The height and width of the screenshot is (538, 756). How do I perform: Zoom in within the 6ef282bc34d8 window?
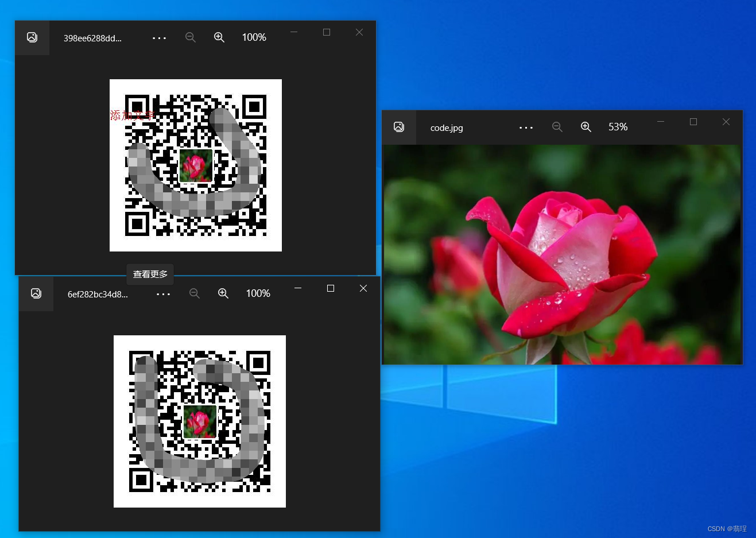(x=223, y=293)
